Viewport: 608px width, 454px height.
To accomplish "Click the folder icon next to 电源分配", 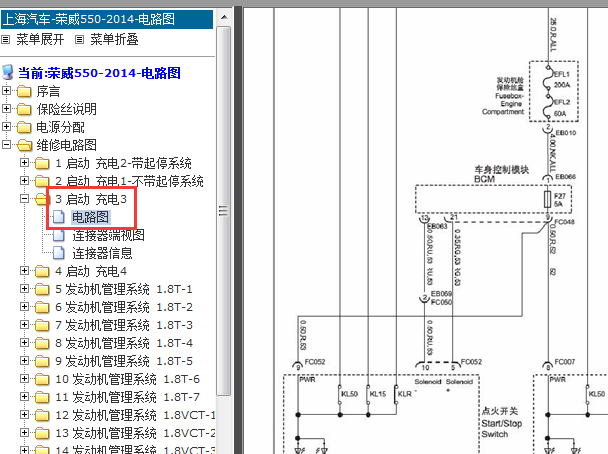I will [x=24, y=127].
